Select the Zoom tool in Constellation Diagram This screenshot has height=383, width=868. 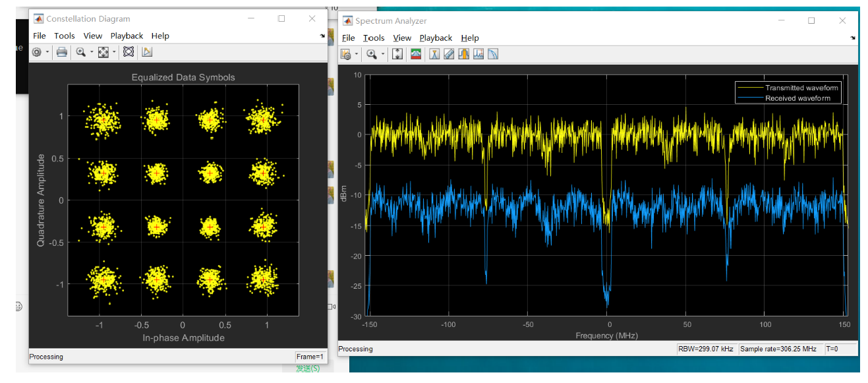[x=81, y=52]
